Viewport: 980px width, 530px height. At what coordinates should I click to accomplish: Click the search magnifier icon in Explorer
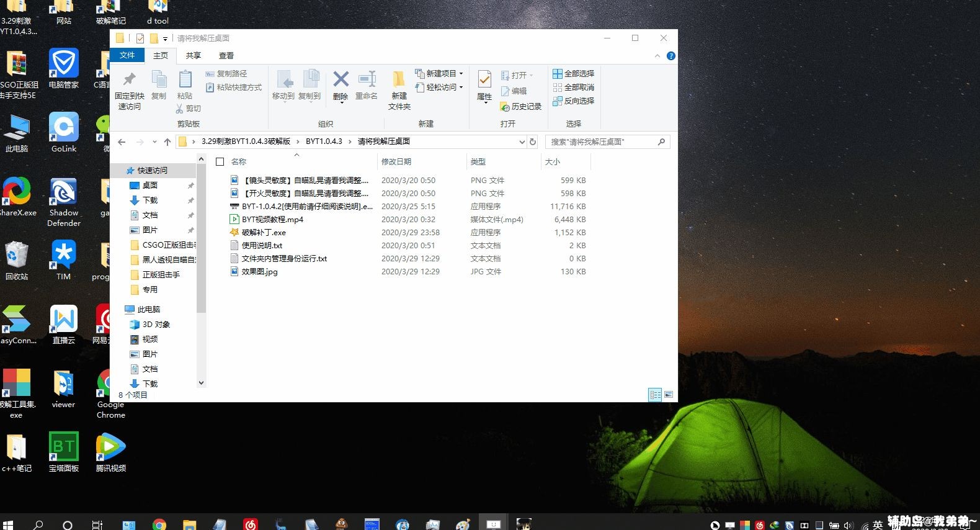pos(661,141)
